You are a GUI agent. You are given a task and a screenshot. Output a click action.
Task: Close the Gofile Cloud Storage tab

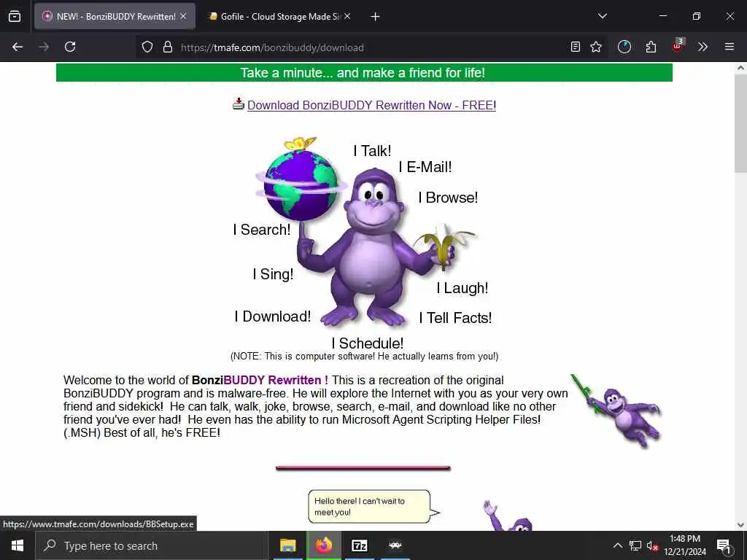348,16
